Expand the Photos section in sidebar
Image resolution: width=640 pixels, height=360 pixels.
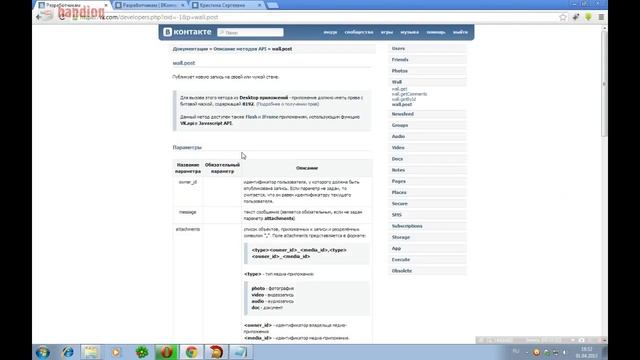[427, 71]
